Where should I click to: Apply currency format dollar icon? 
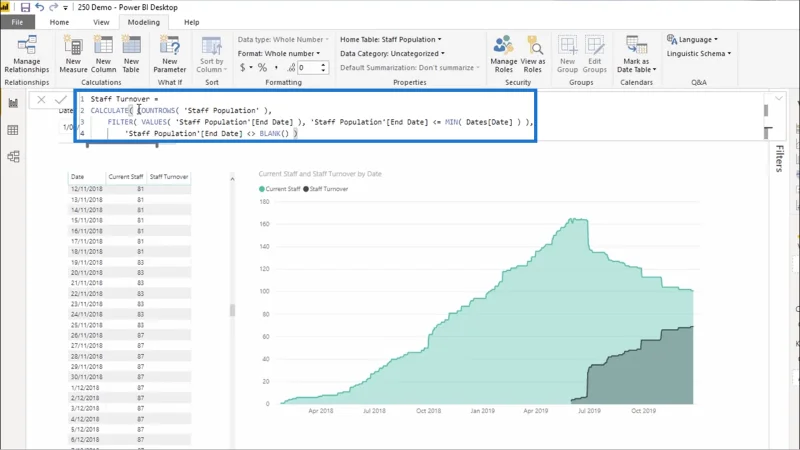point(243,67)
